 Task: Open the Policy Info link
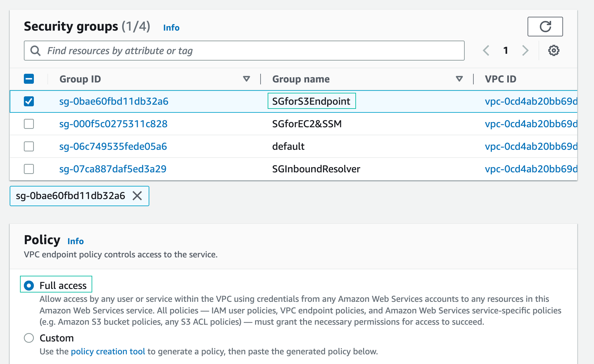click(75, 241)
